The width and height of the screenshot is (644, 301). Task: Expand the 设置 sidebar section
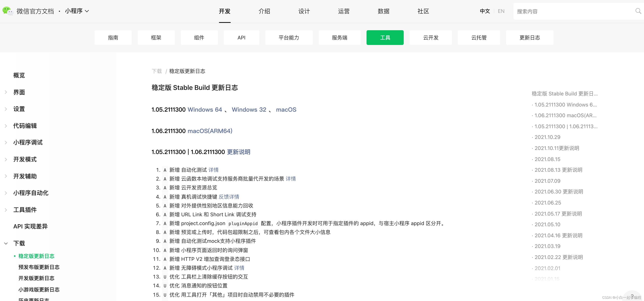[x=6, y=109]
